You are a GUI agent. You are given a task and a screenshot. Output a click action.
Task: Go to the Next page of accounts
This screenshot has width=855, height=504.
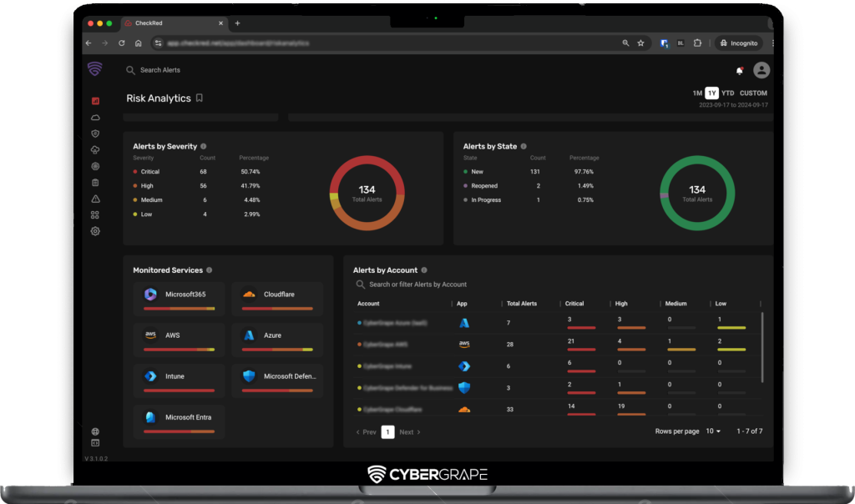[409, 432]
